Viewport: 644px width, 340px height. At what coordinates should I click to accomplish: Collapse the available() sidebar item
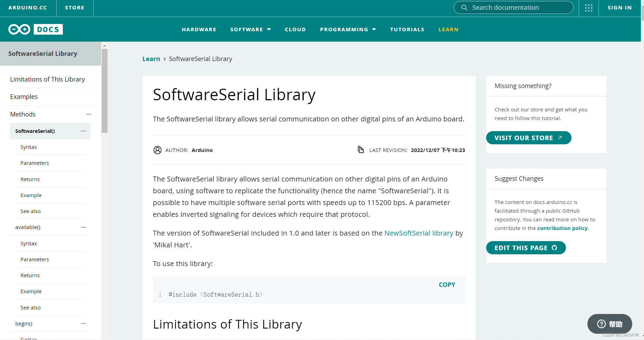tap(83, 227)
